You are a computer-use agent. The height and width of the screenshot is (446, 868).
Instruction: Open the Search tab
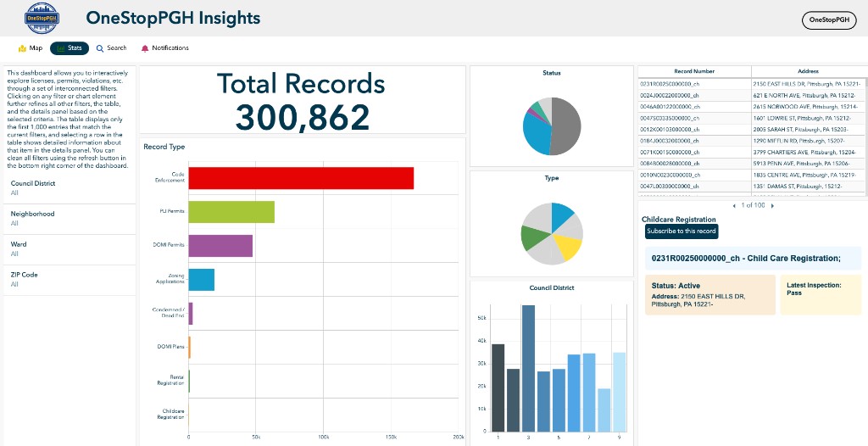point(111,48)
